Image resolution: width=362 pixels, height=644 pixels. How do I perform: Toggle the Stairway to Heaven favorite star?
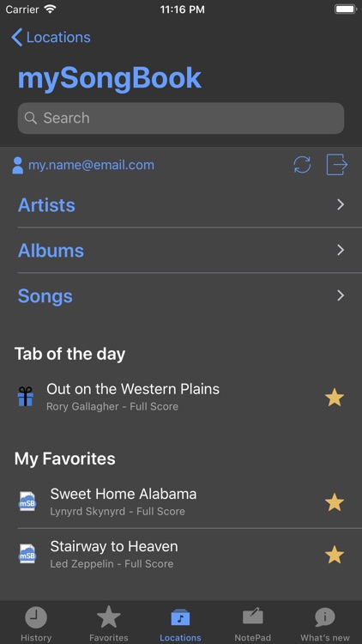(x=335, y=555)
